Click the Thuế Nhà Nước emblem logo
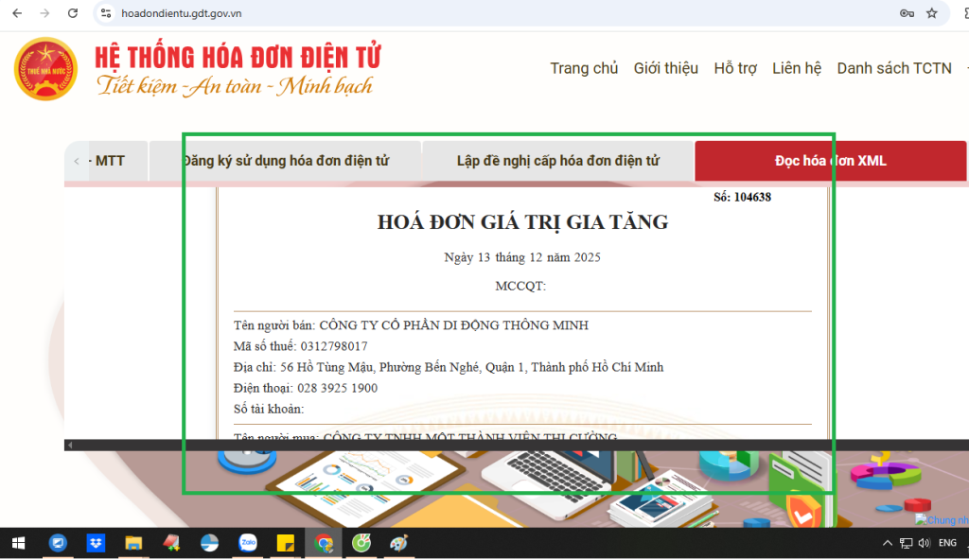Viewport: 969px width, 560px height. pos(45,69)
